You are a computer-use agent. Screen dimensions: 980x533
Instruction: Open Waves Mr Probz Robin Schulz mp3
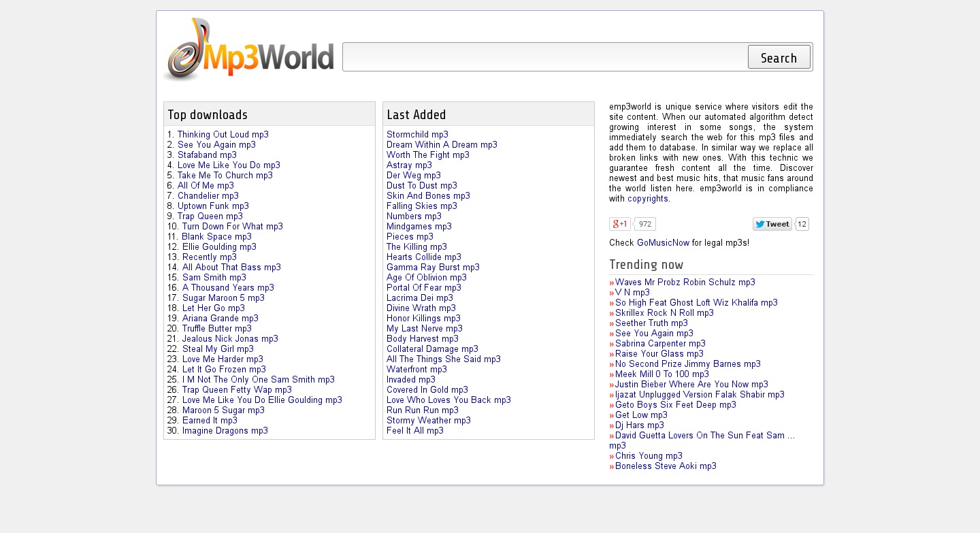coord(685,282)
